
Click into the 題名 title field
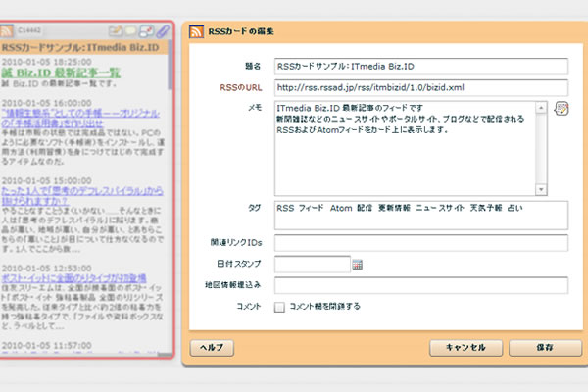pos(420,67)
